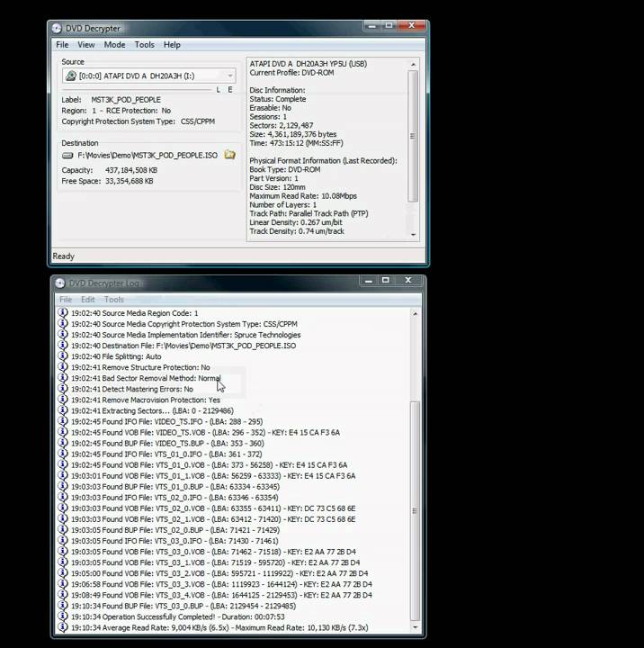Screen dimensions: 644x648
Task: Click the Ready status bar text
Action: tap(63, 256)
